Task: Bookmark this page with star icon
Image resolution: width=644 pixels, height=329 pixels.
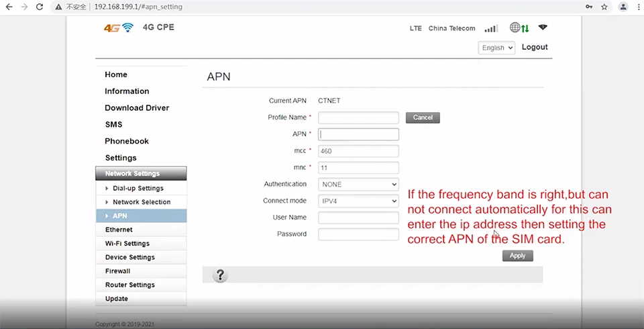Action: (x=604, y=7)
